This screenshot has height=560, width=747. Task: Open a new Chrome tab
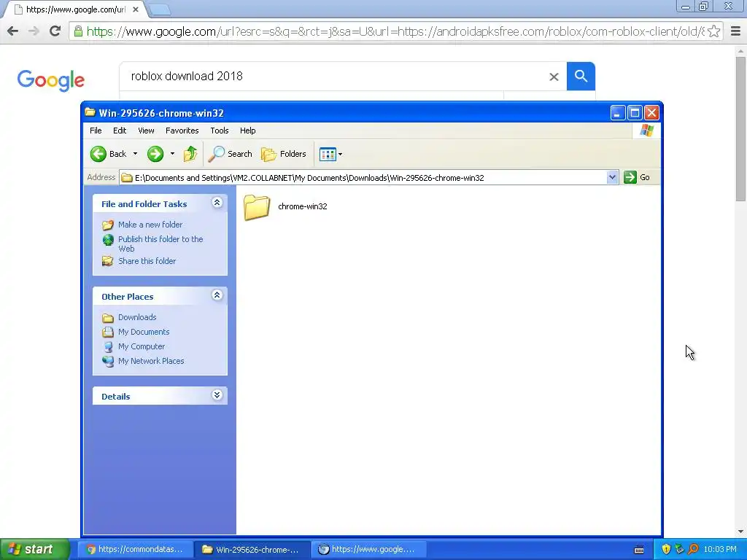click(x=159, y=9)
